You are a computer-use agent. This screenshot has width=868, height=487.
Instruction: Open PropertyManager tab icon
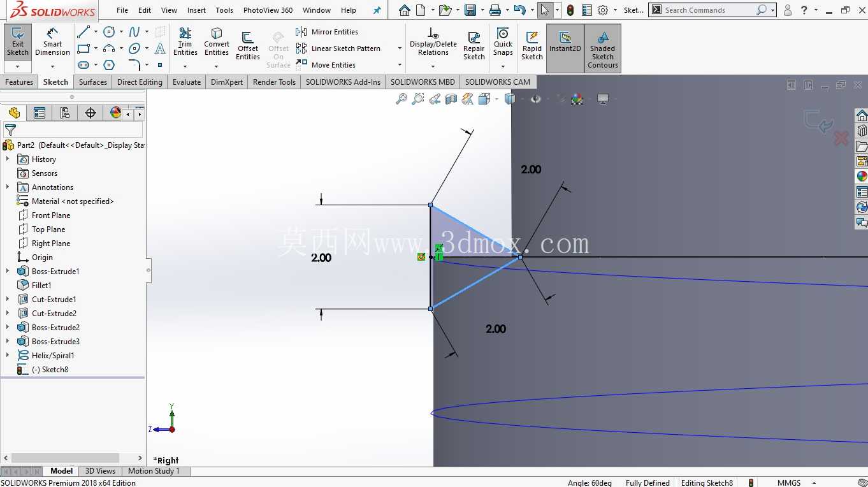tap(40, 113)
